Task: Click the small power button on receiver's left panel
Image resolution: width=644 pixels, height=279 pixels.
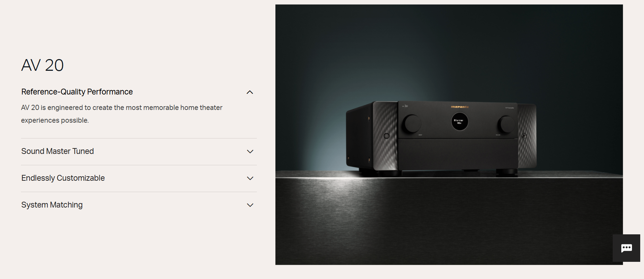Action: pos(386,136)
